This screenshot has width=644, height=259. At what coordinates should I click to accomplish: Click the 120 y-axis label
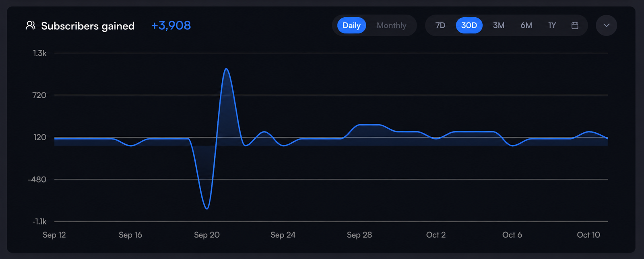pyautogui.click(x=40, y=138)
